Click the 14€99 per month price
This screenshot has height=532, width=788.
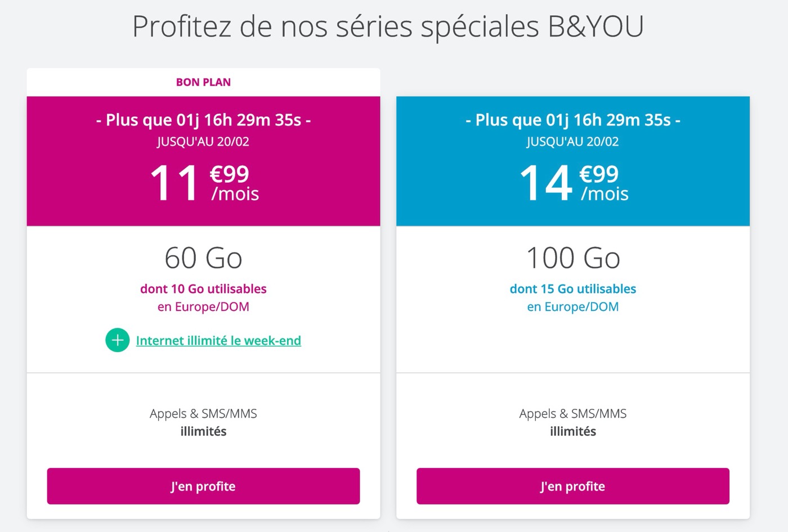tap(573, 183)
